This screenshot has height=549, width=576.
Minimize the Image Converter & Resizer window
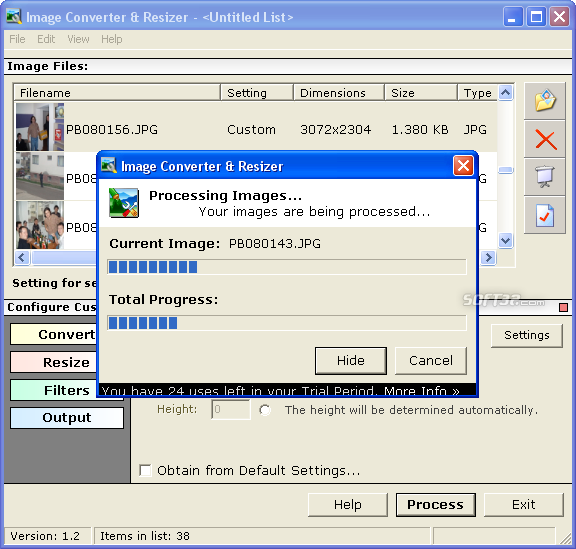tap(512, 17)
